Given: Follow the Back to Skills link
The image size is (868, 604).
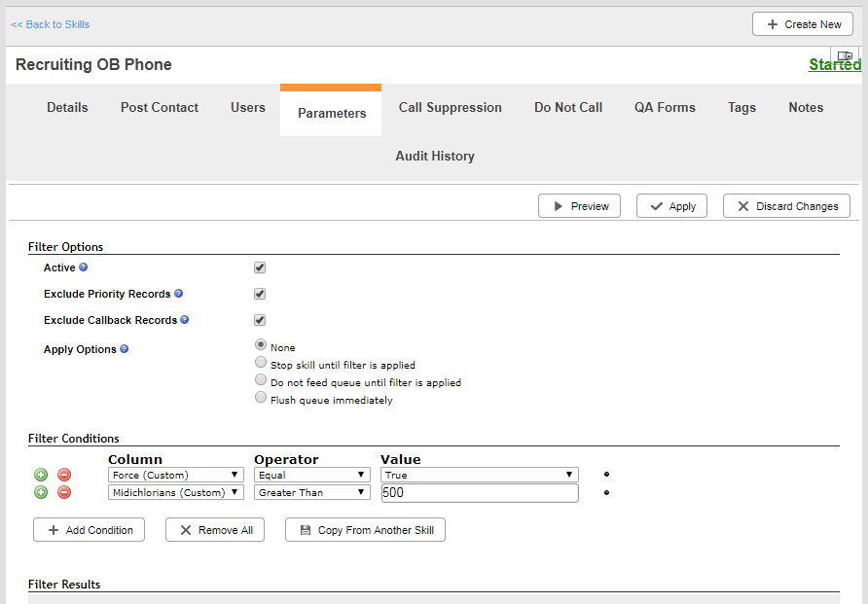Looking at the screenshot, I should tap(51, 24).
